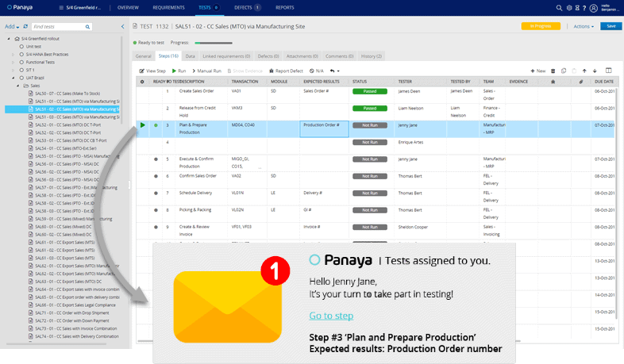This screenshot has width=624, height=364.
Task: Toggle green ready dot on step 3
Action: pyautogui.click(x=156, y=125)
